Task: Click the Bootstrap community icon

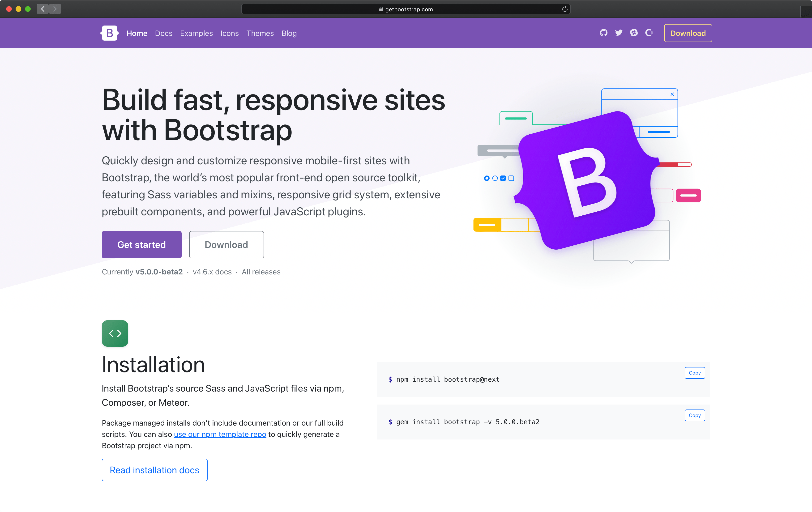Action: 633,32
